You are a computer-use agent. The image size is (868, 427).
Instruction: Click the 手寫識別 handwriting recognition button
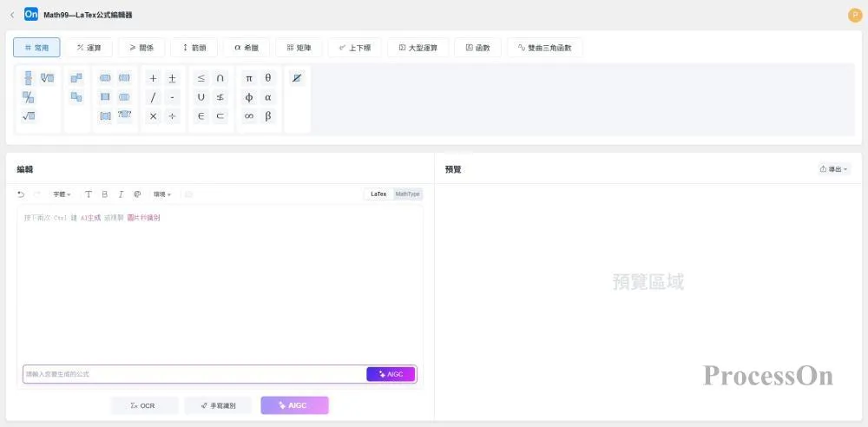(217, 405)
